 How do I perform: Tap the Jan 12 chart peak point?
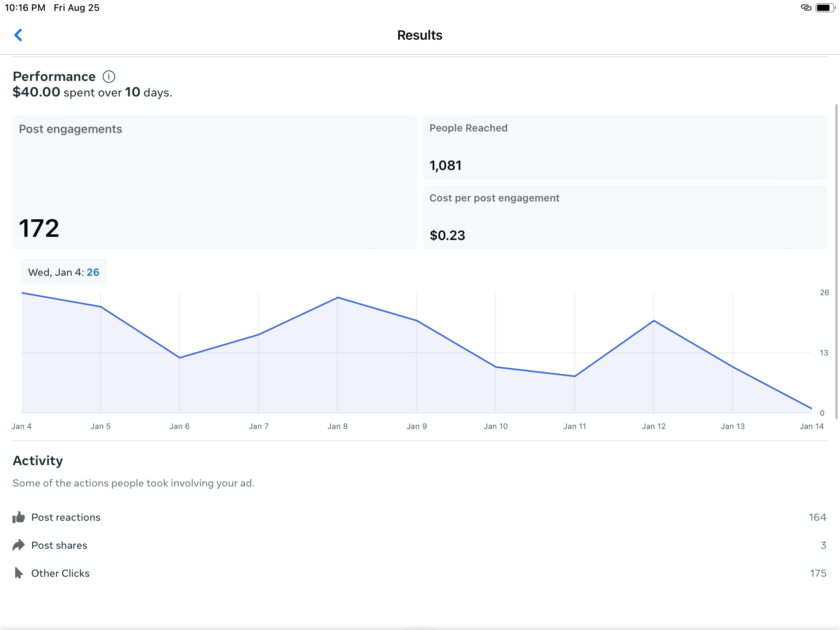[x=654, y=321]
